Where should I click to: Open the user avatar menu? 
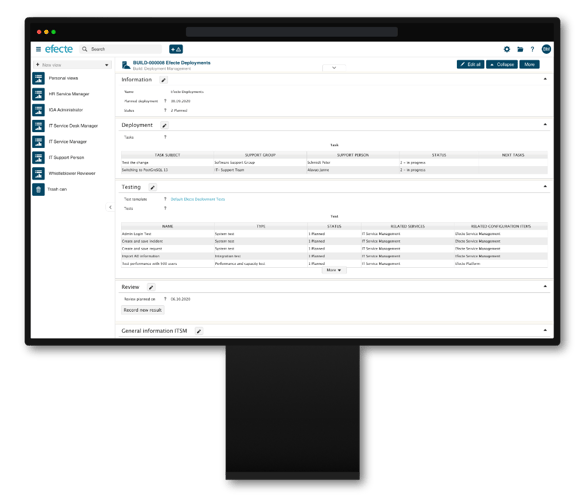point(546,49)
